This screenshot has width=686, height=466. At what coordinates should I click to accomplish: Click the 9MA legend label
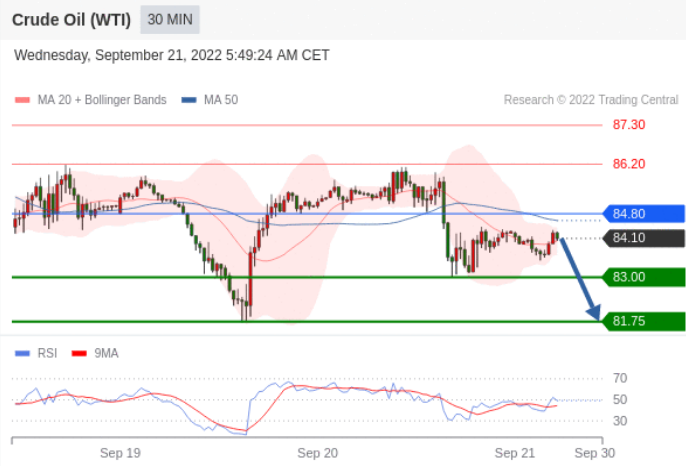[106, 353]
